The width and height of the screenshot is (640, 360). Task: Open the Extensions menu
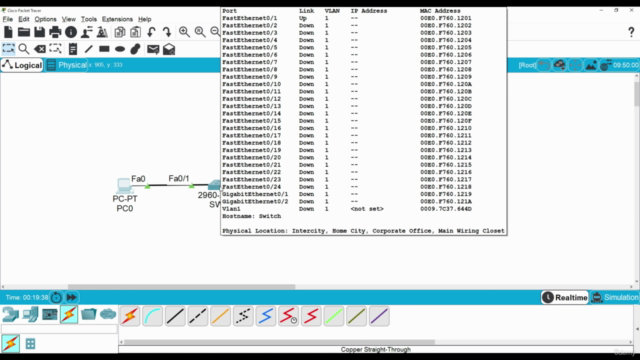tap(117, 19)
